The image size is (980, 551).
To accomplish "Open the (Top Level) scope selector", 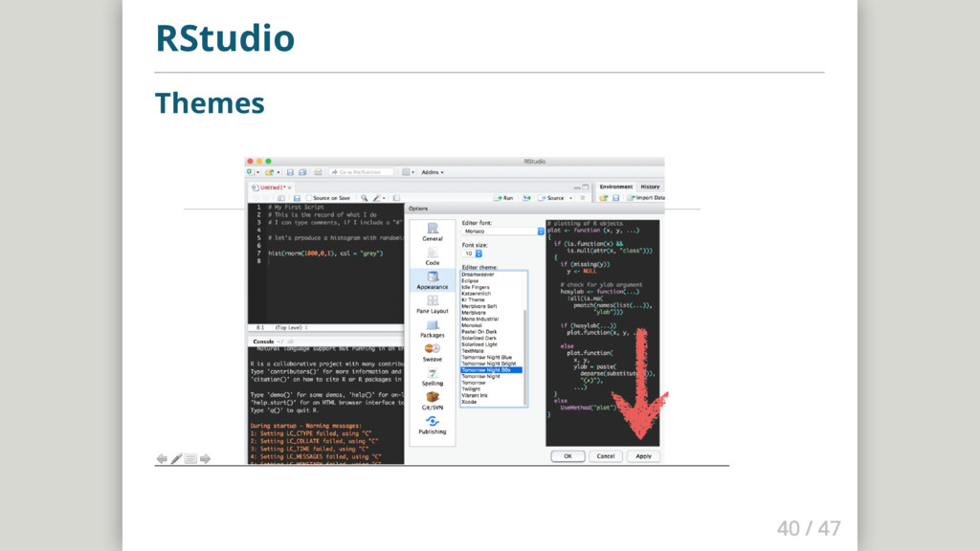I will (x=291, y=327).
